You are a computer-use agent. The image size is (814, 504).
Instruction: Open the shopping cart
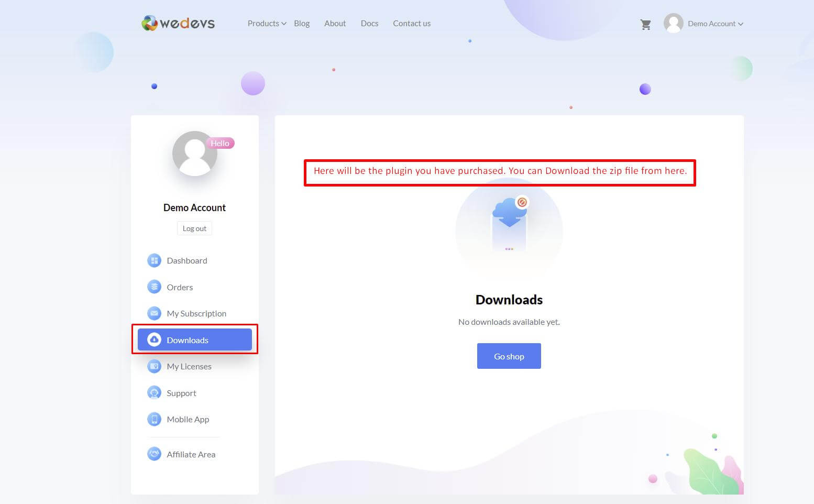point(645,24)
